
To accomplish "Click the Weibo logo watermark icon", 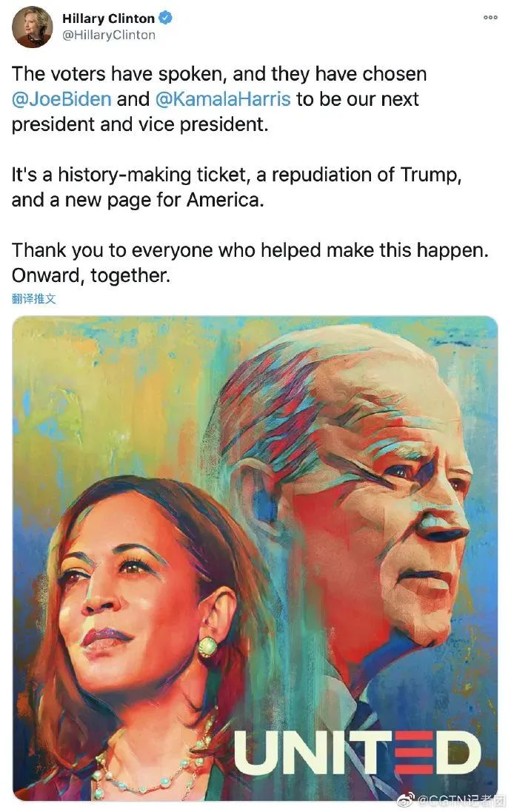I will (407, 799).
